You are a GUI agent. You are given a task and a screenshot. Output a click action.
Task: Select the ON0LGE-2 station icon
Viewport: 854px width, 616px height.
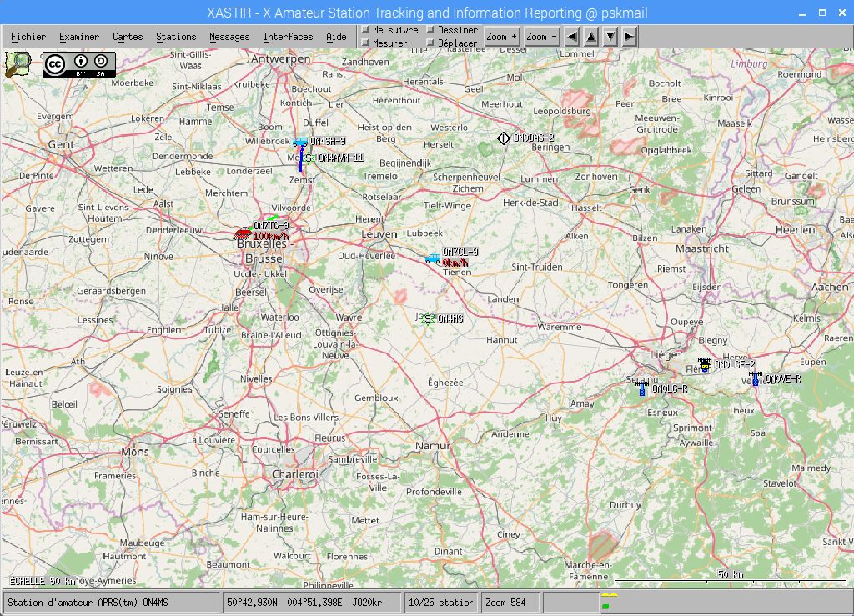coord(705,364)
